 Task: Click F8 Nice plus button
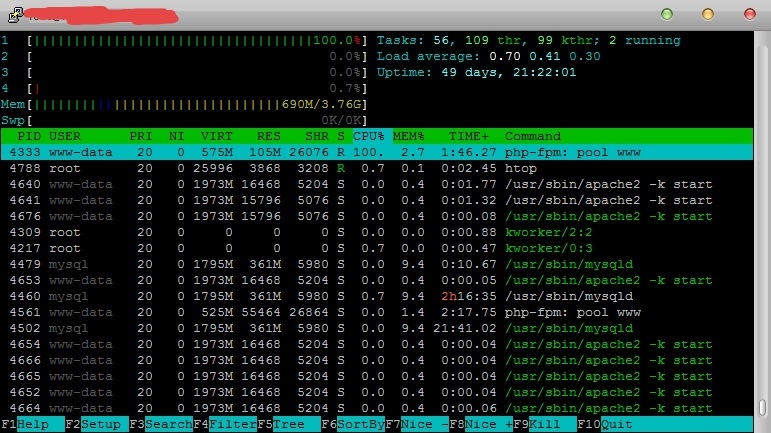[480, 424]
